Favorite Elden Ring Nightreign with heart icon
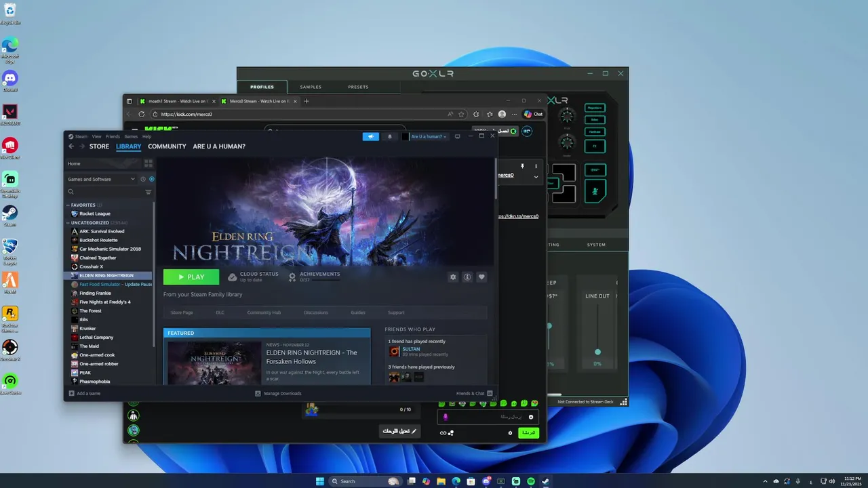 [481, 277]
